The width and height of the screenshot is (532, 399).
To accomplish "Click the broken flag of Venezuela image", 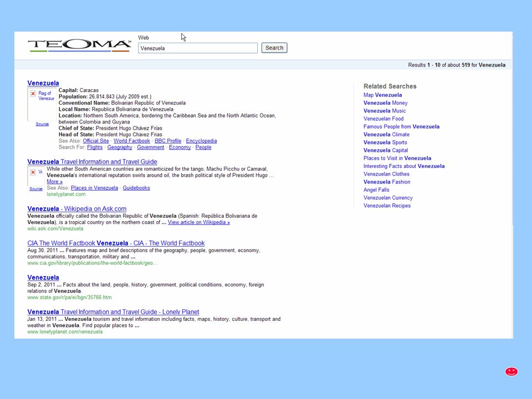I will click(42, 104).
